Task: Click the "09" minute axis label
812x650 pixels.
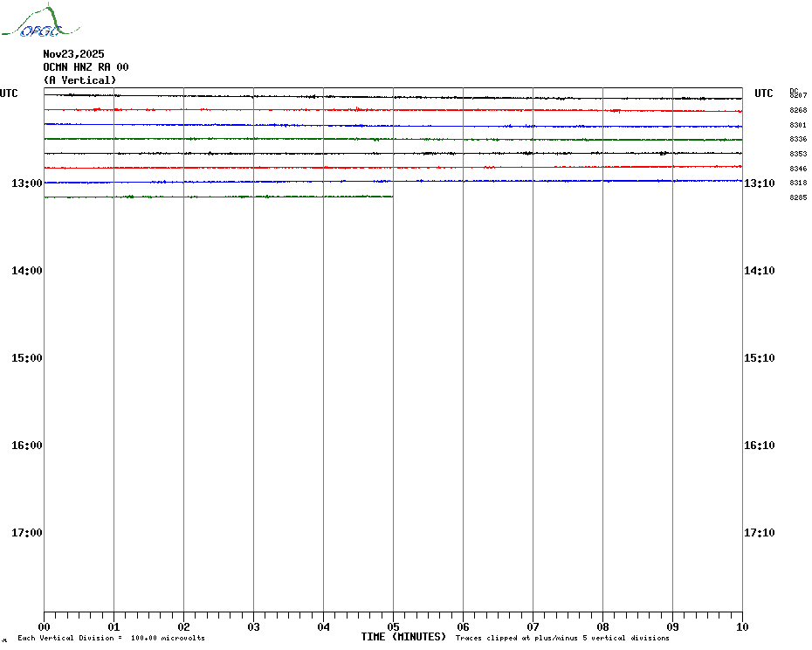Action: coord(672,627)
